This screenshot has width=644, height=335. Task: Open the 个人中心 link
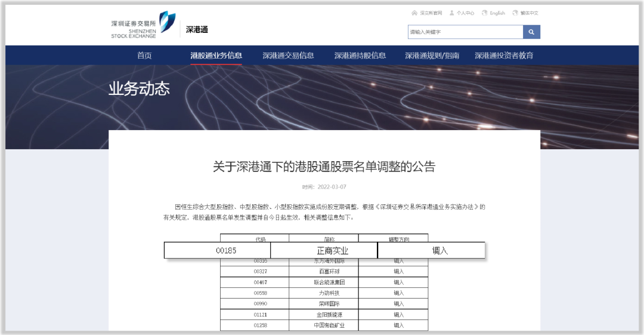(466, 13)
